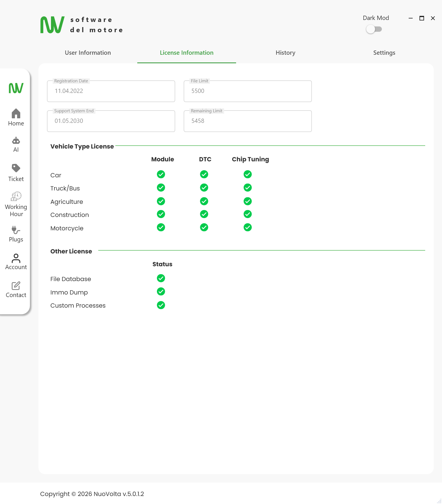Maximize the application window
This screenshot has height=504, width=442.
tap(422, 18)
